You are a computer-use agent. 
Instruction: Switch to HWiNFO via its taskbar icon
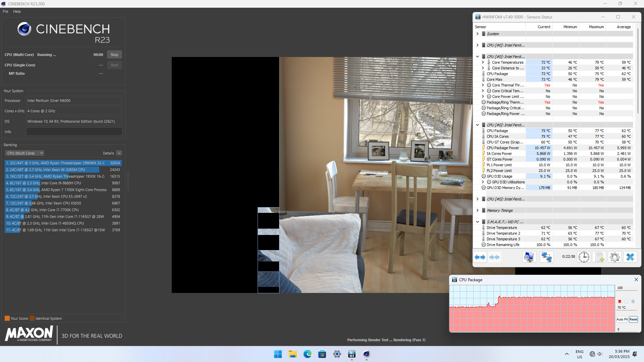[352, 354]
